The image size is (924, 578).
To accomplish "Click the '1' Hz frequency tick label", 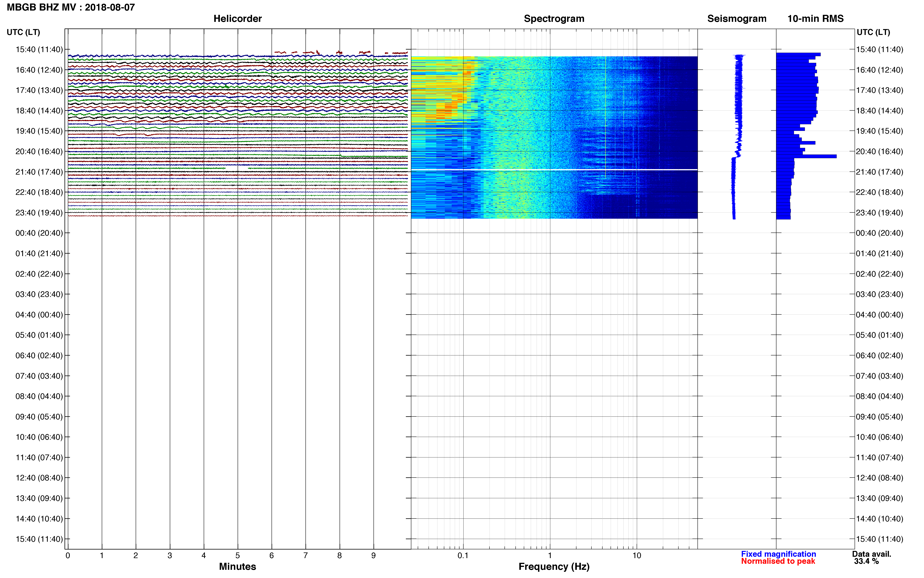I will pyautogui.click(x=550, y=556).
